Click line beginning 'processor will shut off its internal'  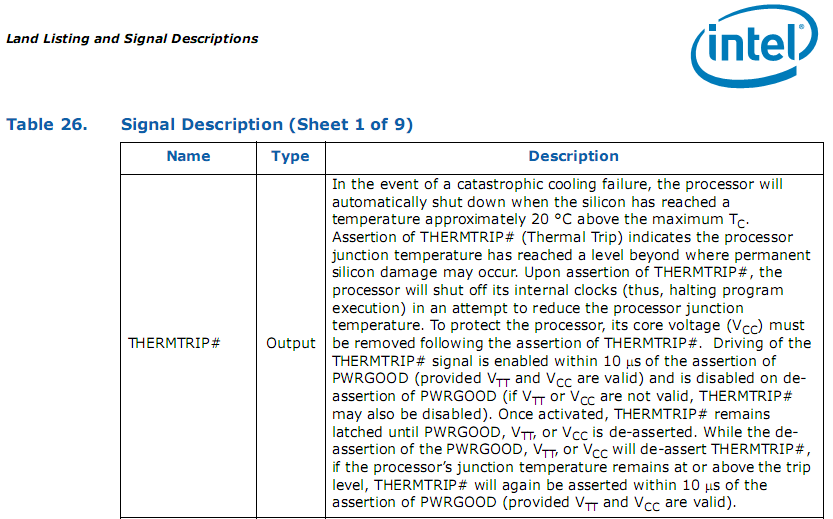pyautogui.click(x=557, y=291)
